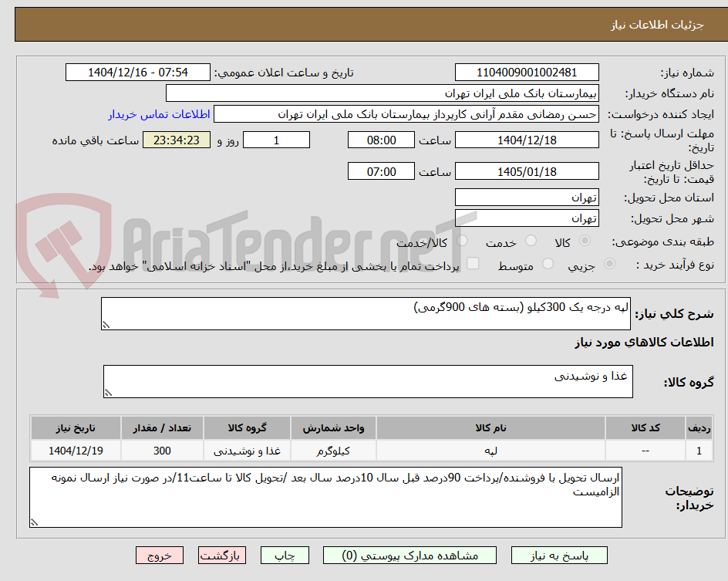Open مشاهده مدارک پیوستی (0) button
728x581 pixels.
pyautogui.click(x=410, y=556)
